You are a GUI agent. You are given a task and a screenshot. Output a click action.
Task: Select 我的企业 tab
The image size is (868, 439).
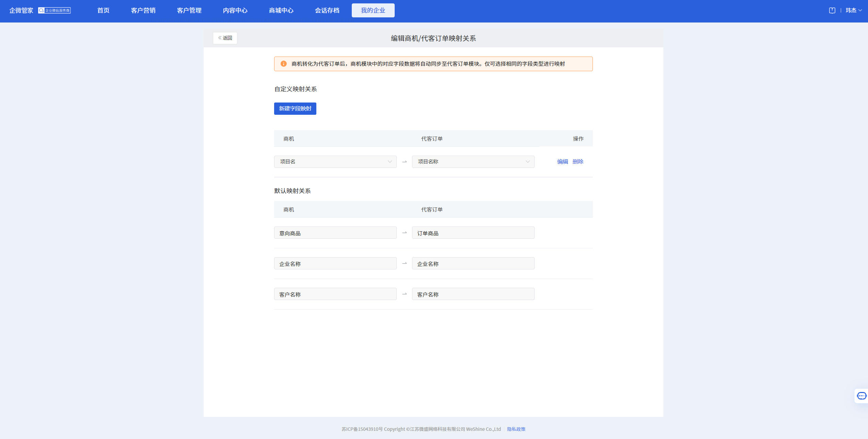[x=373, y=11]
